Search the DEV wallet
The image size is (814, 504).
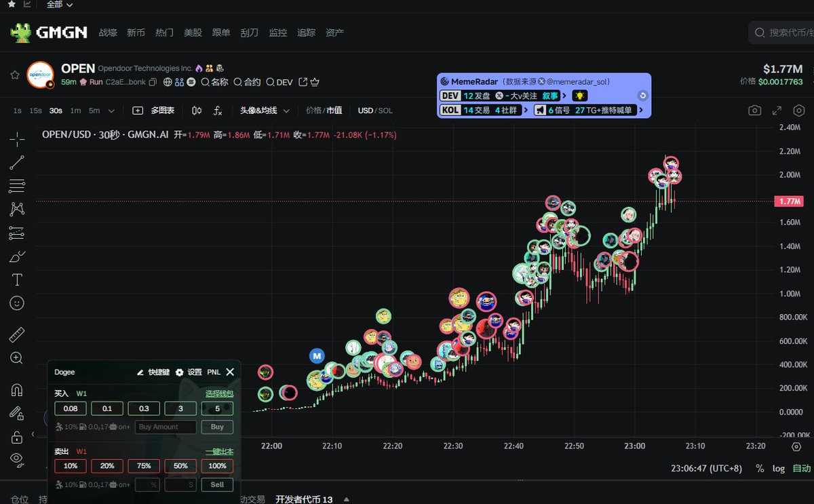[x=279, y=82]
